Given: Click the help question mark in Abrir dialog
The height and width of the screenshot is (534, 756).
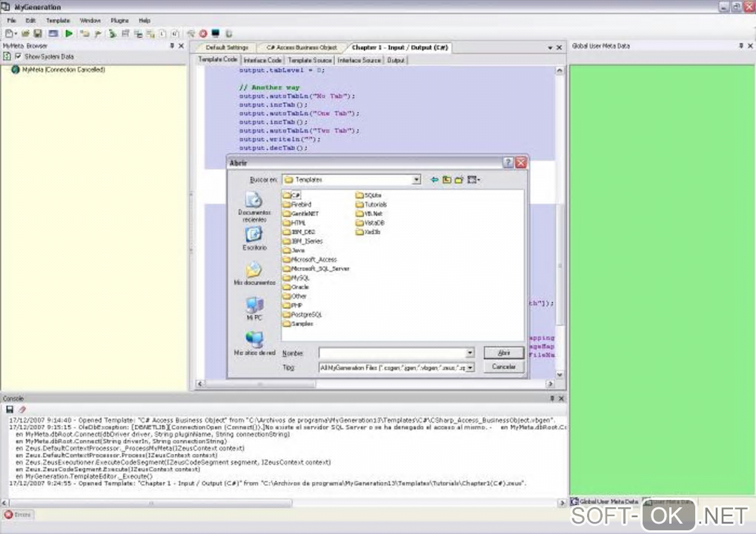Looking at the screenshot, I should point(508,162).
